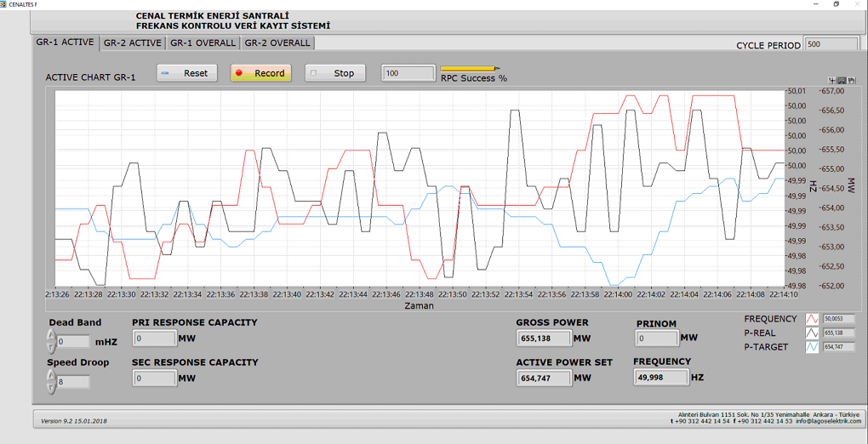
Task: Click the P-REAL black plot legend icon
Action: 812,333
